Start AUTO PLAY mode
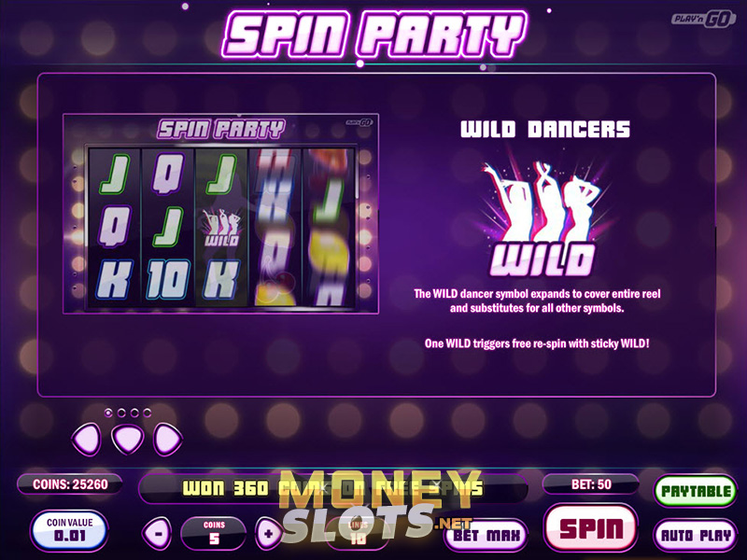The image size is (747, 560). [696, 535]
